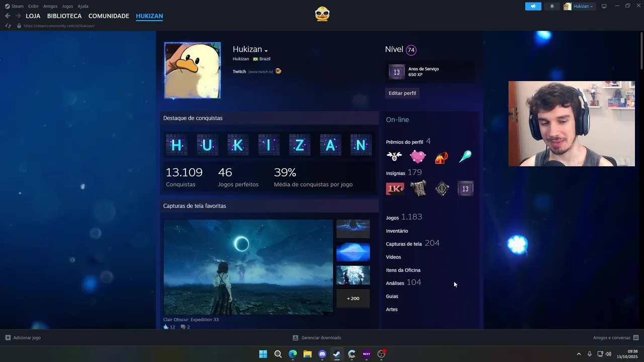Expand the profile name Hukizan dropdown arrow
The height and width of the screenshot is (362, 644).
(x=266, y=51)
